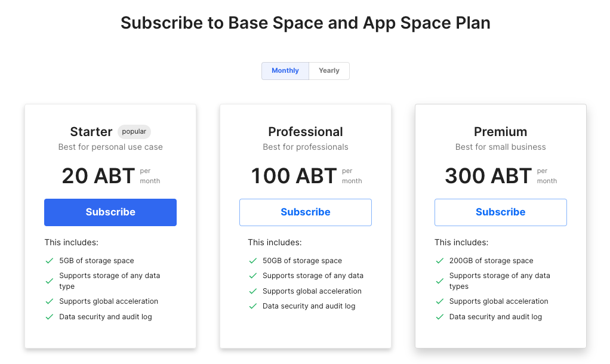Click checkmark icon beside 50GB of storage
This screenshot has height=364, width=610.
click(253, 261)
